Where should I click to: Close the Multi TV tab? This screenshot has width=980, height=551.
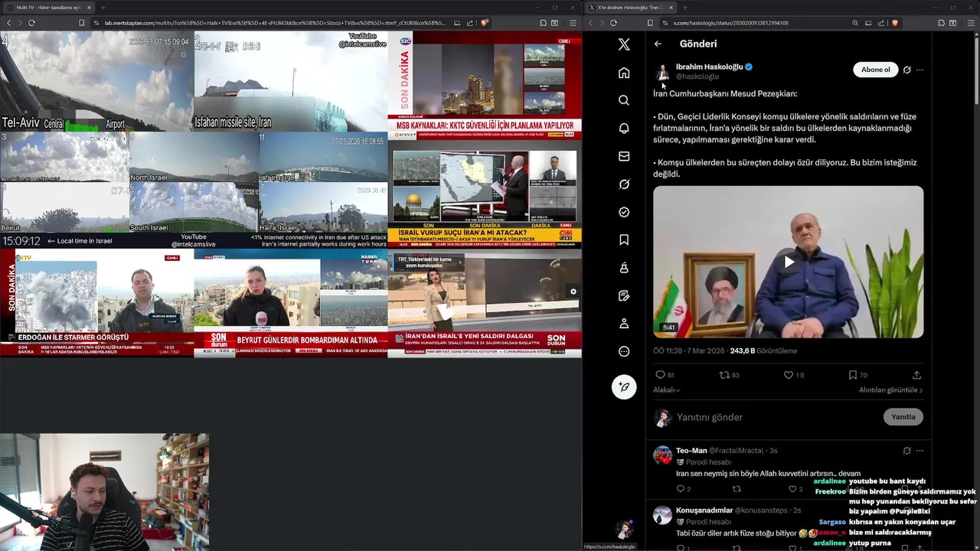89,8
